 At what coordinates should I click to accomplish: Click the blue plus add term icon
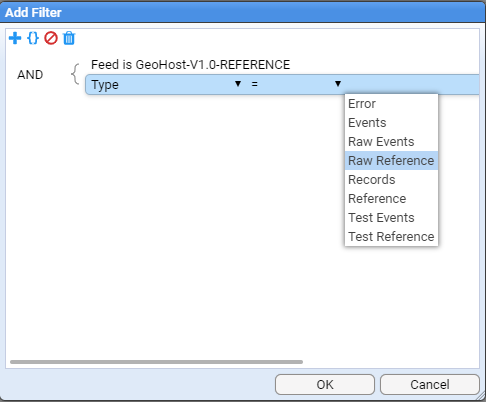pyautogui.click(x=15, y=38)
